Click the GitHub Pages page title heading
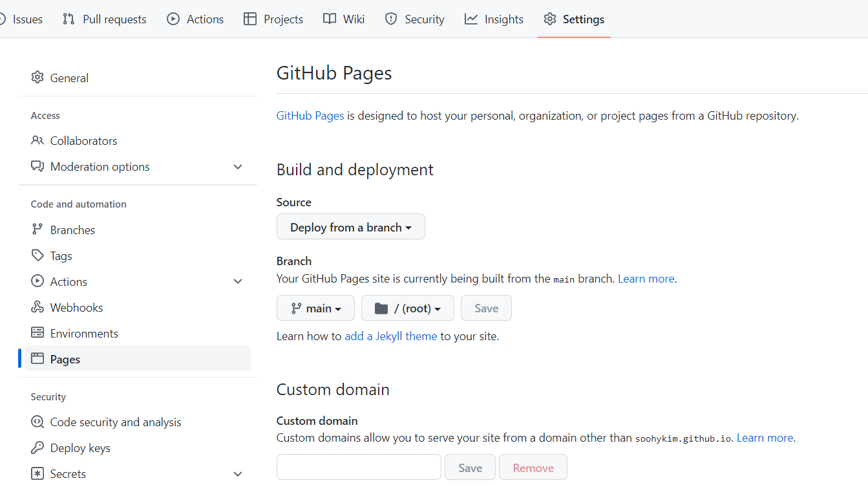868x485 pixels. [334, 73]
